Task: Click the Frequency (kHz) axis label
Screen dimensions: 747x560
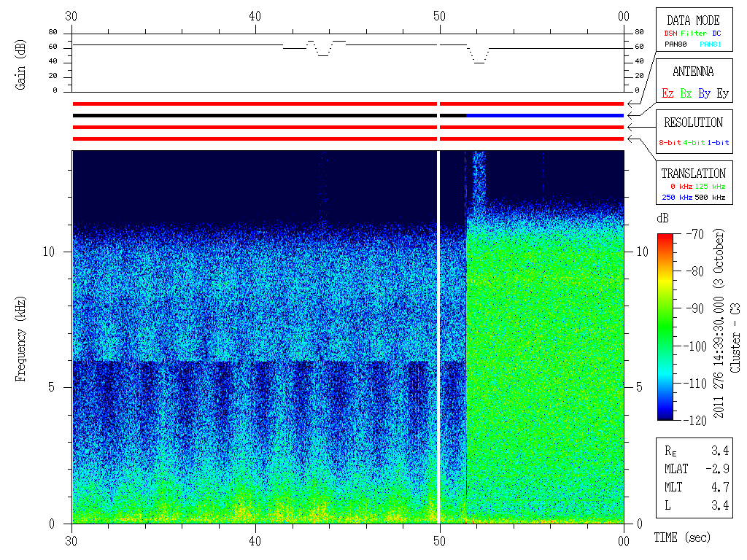Action: tap(20, 339)
